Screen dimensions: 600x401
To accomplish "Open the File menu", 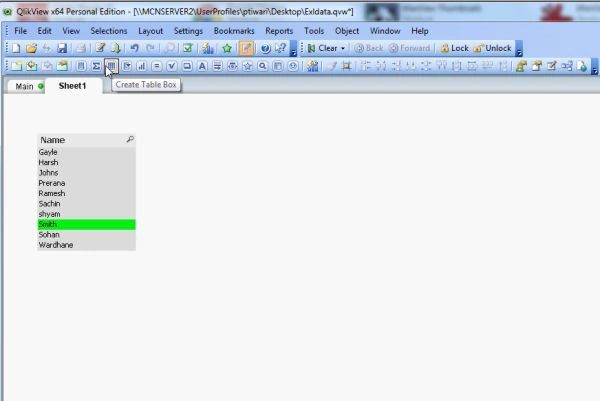I will [21, 31].
